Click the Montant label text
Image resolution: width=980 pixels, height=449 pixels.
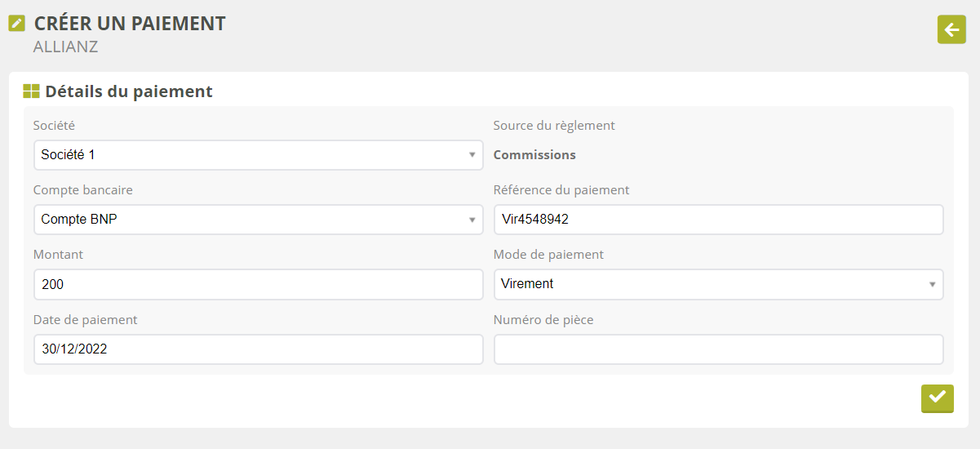click(x=58, y=255)
